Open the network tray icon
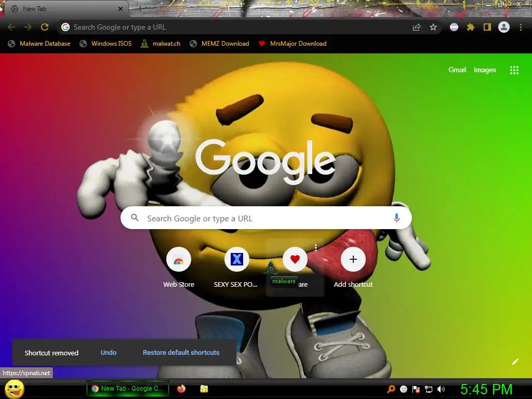Viewport: 532px width, 399px height. [429, 389]
